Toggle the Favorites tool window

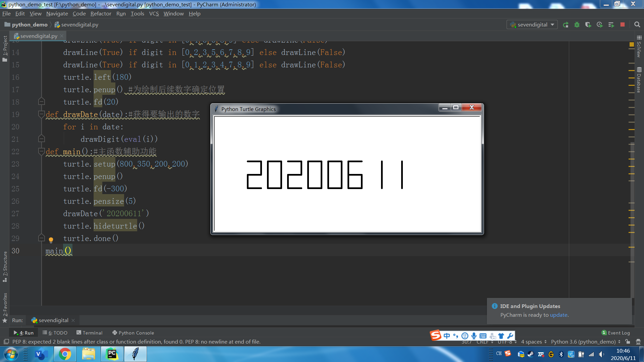pyautogui.click(x=5, y=304)
